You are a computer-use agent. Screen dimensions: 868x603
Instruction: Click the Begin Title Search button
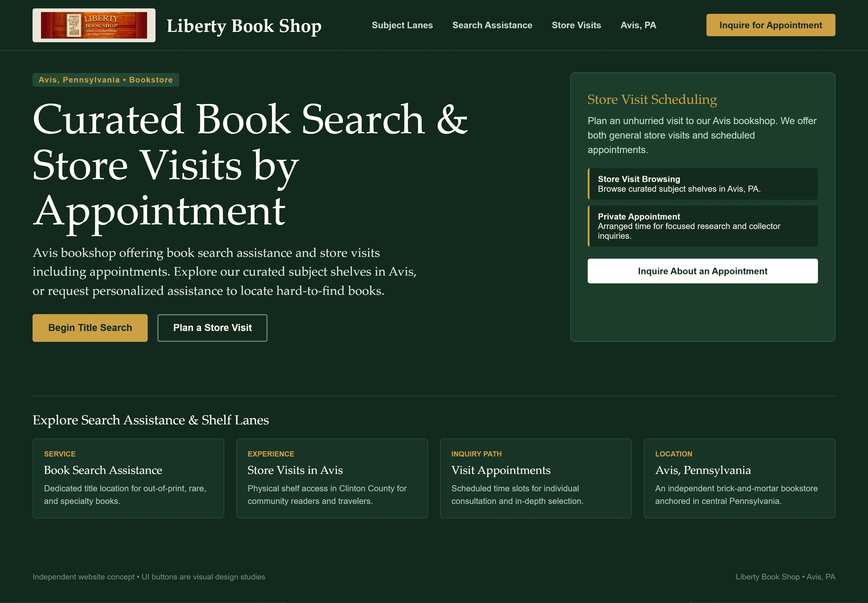point(90,328)
